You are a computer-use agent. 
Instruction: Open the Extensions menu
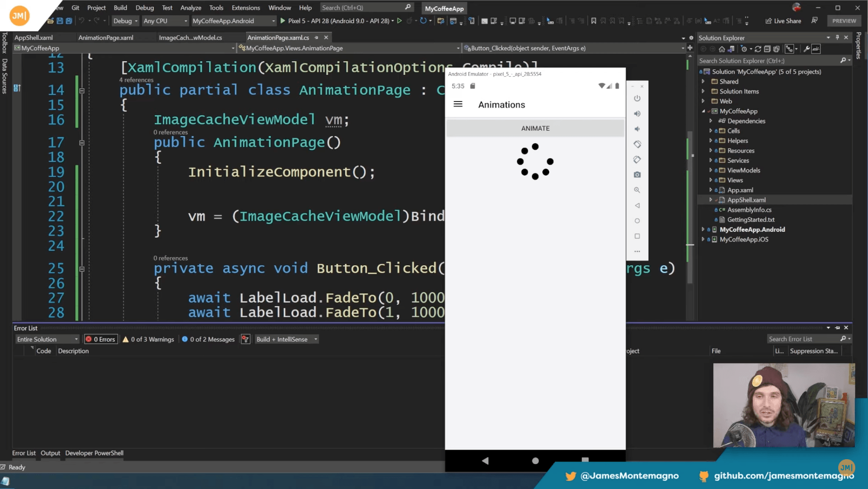coord(246,8)
